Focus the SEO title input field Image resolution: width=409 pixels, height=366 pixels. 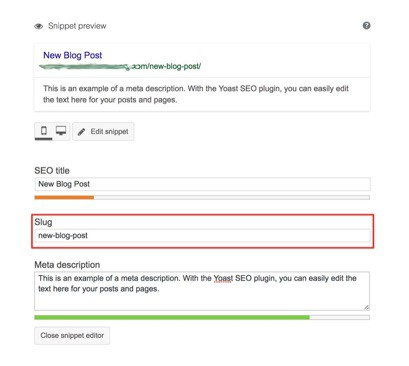click(x=202, y=184)
